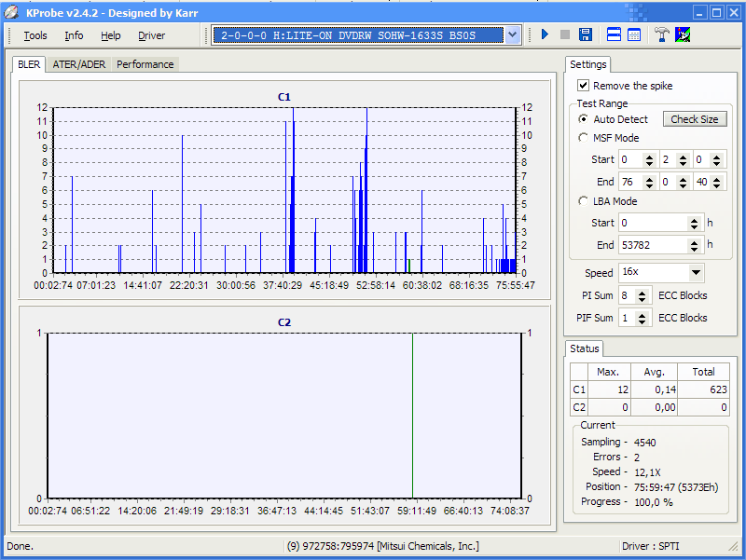Select the MSF Mode radio button
746x560 pixels.
[x=584, y=138]
